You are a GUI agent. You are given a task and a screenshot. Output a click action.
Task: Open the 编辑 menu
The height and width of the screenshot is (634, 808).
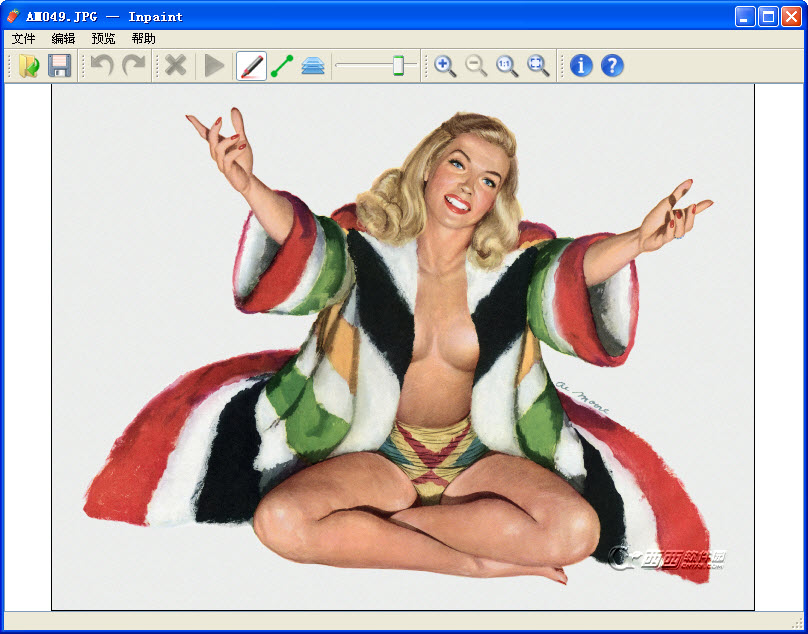(63, 39)
